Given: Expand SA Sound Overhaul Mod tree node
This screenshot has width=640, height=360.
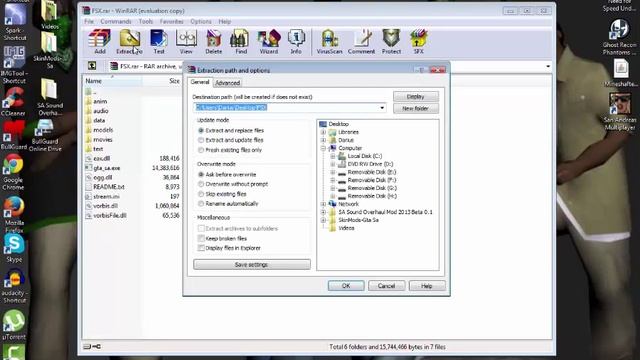Looking at the screenshot, I should [x=323, y=212].
